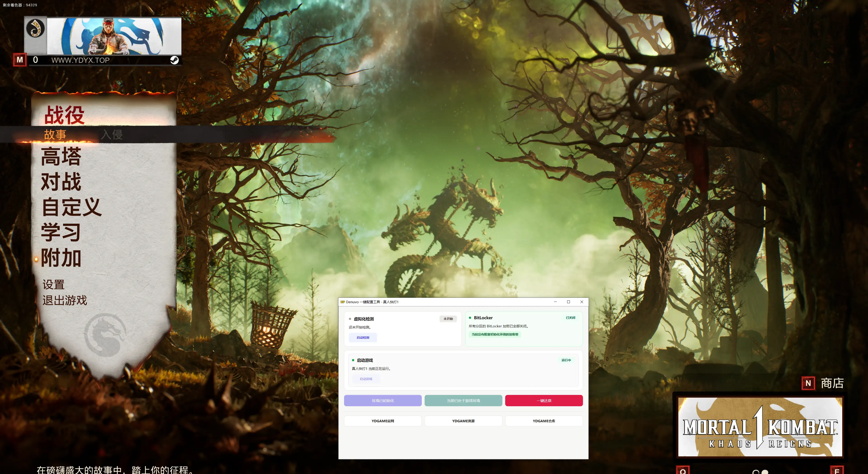The image size is (868, 474).
Task: Click the Mortal Kombat Khaos Reigns banner
Action: click(760, 427)
